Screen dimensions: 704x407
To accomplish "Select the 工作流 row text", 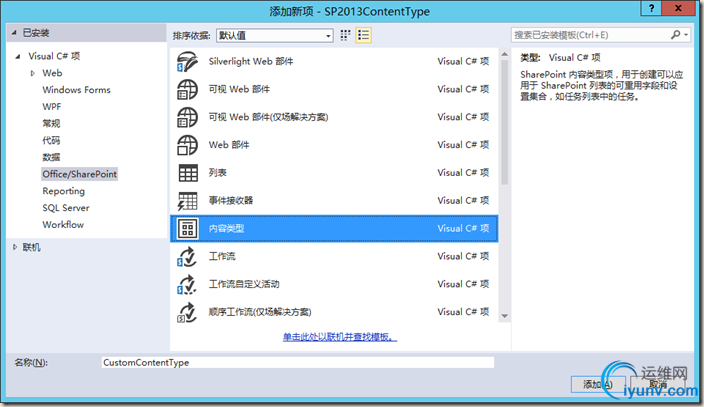I will pos(222,257).
